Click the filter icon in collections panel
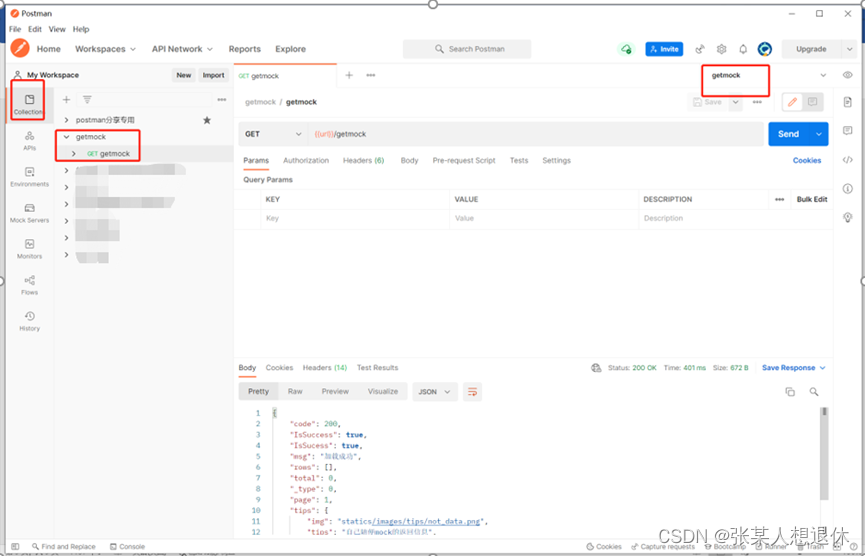This screenshot has width=865, height=556. point(87,100)
